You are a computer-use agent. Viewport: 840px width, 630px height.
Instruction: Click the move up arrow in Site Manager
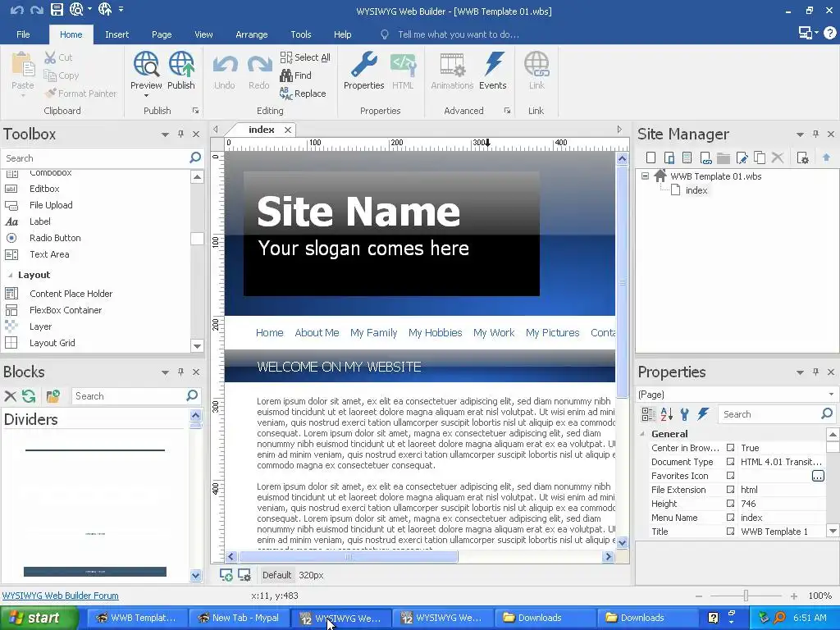click(x=826, y=157)
